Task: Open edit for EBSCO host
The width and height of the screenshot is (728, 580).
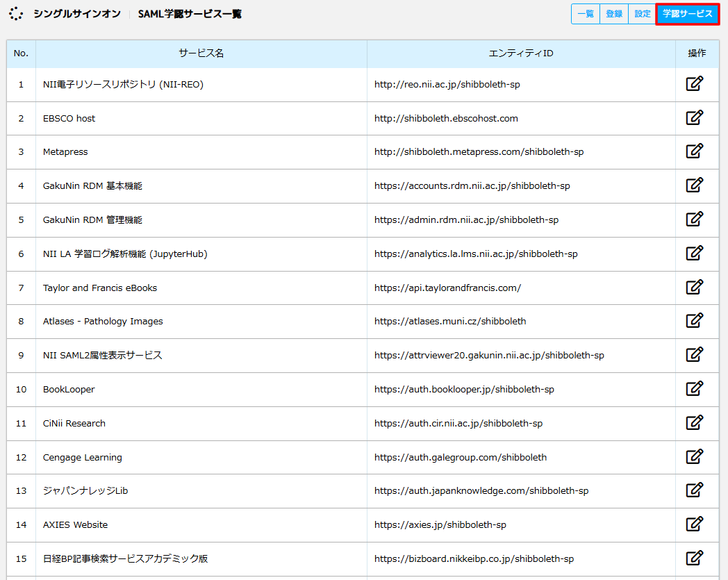Action: click(695, 117)
